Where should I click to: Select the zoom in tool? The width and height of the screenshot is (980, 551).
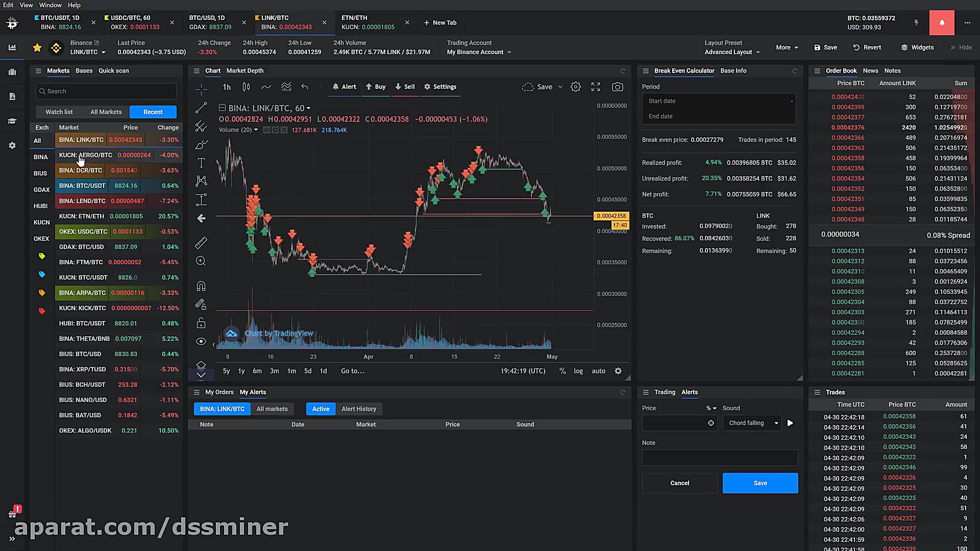click(201, 261)
